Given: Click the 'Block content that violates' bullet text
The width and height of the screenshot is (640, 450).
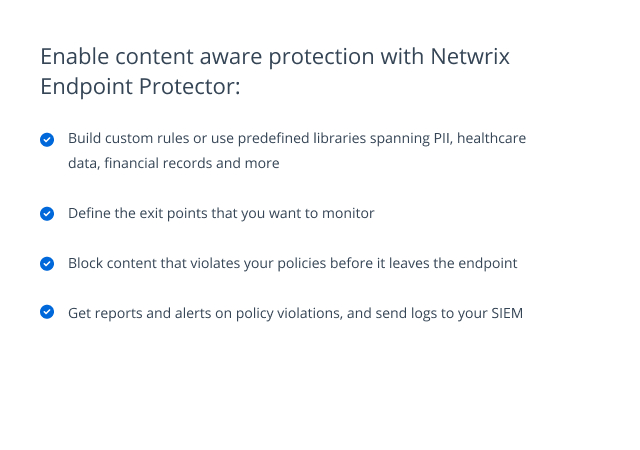Looking at the screenshot, I should [292, 263].
